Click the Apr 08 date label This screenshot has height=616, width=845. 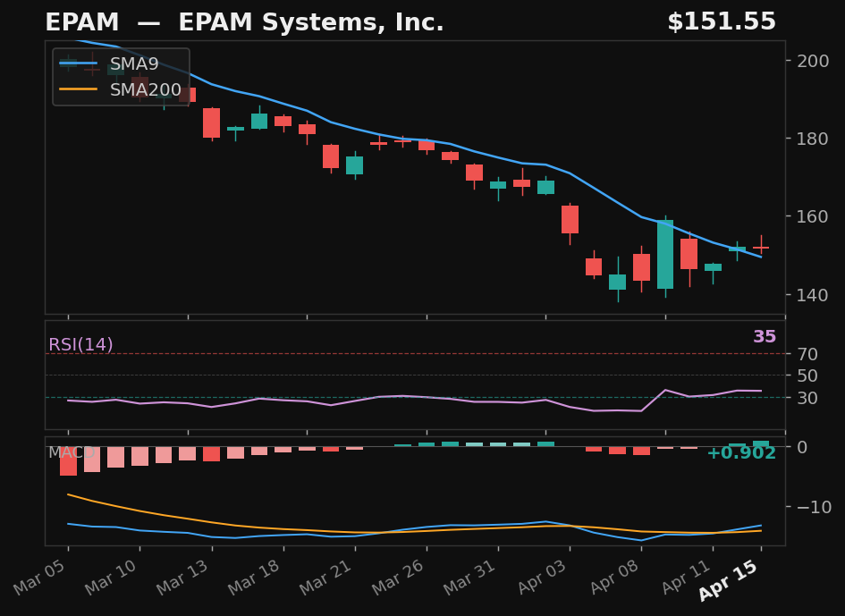(613, 577)
